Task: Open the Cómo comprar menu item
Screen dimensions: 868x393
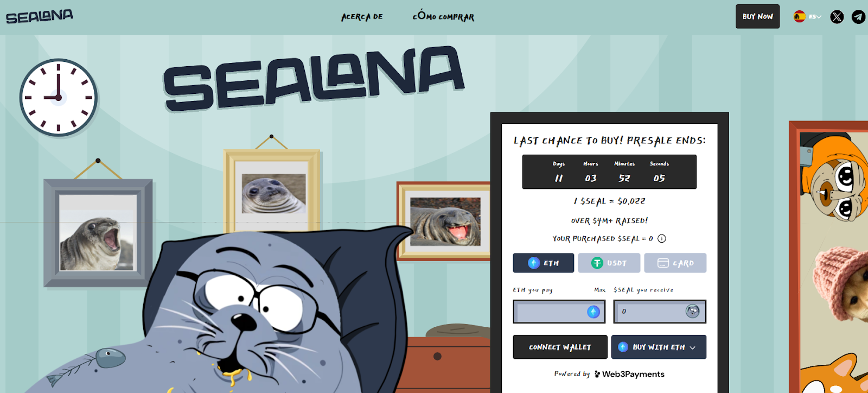Action: coord(443,16)
